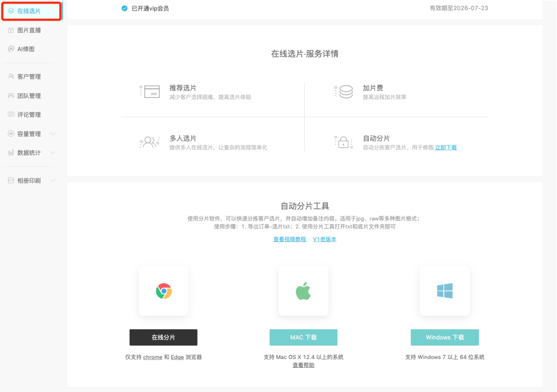Click the MAC 下载 button
Screen dimensions: 557x392
tap(303, 337)
